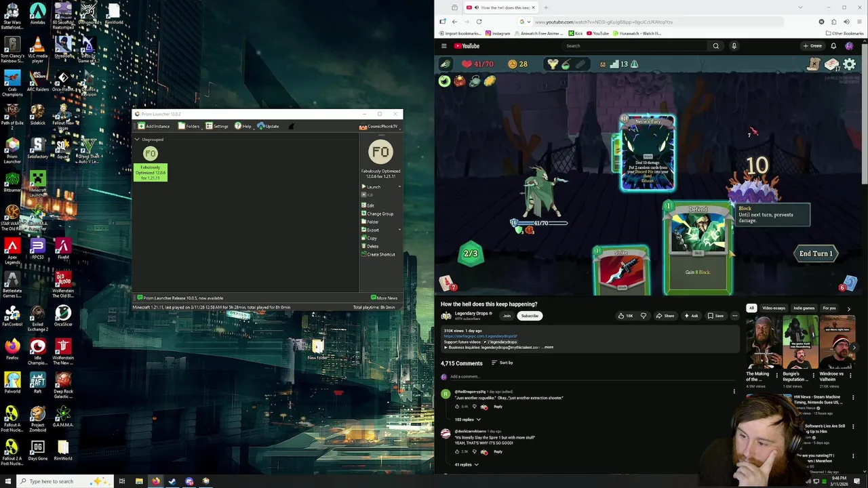
Task: Like the RedDragon comment
Action: point(457,407)
